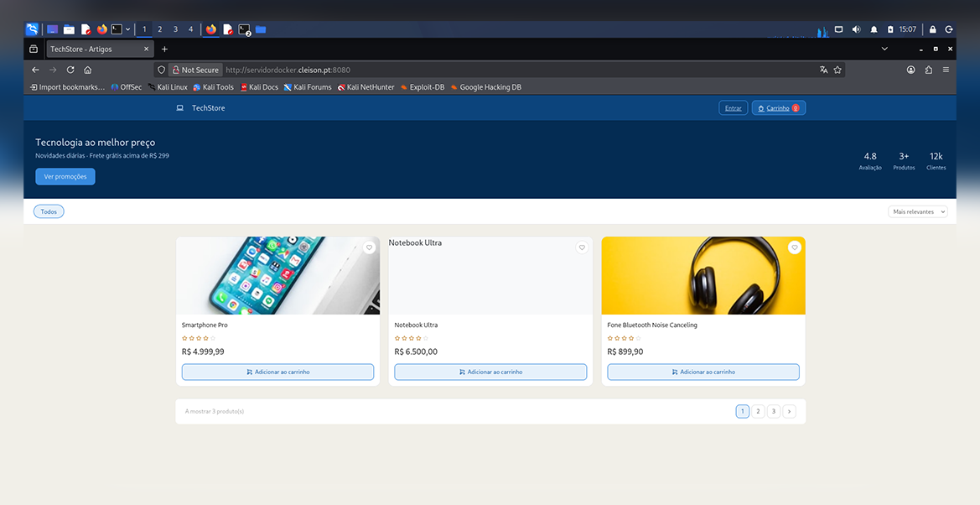Image resolution: width=980 pixels, height=505 pixels.
Task: Switch to workspace 2
Action: coord(160,29)
